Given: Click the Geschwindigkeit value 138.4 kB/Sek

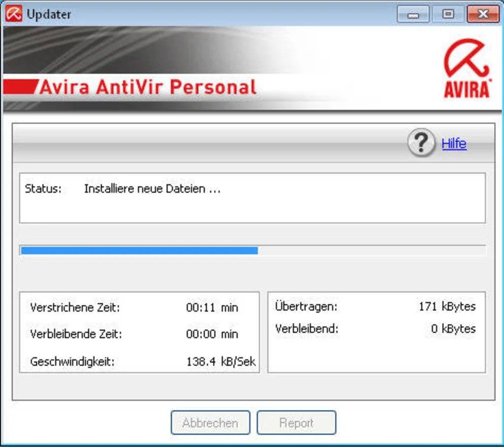Looking at the screenshot, I should point(220,361).
